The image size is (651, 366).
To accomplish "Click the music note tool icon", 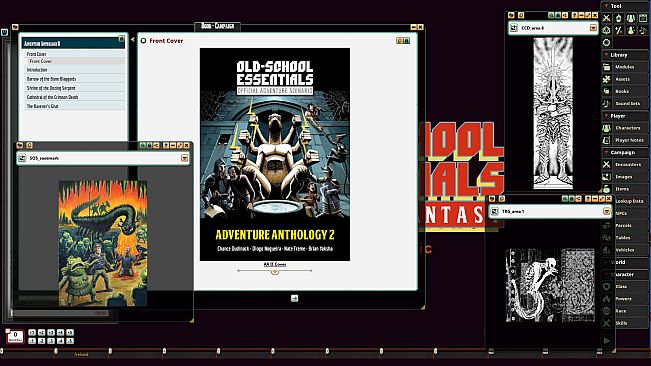I will pyautogui.click(x=643, y=30).
